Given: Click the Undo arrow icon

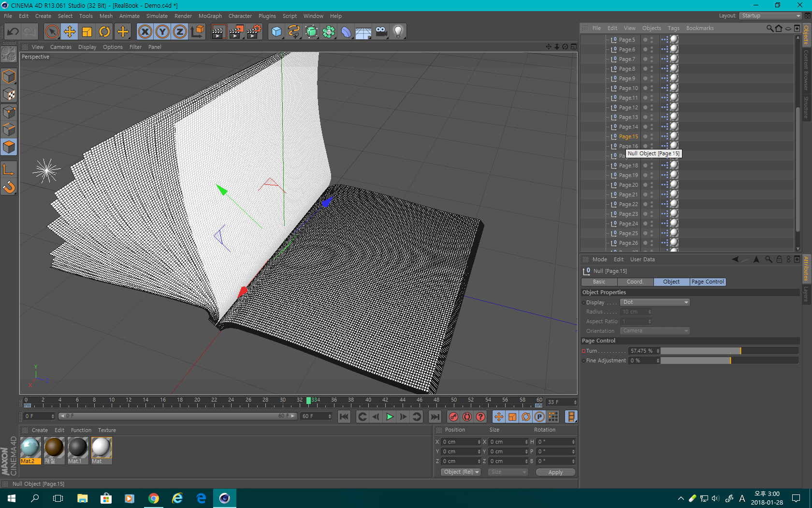Looking at the screenshot, I should tap(13, 32).
